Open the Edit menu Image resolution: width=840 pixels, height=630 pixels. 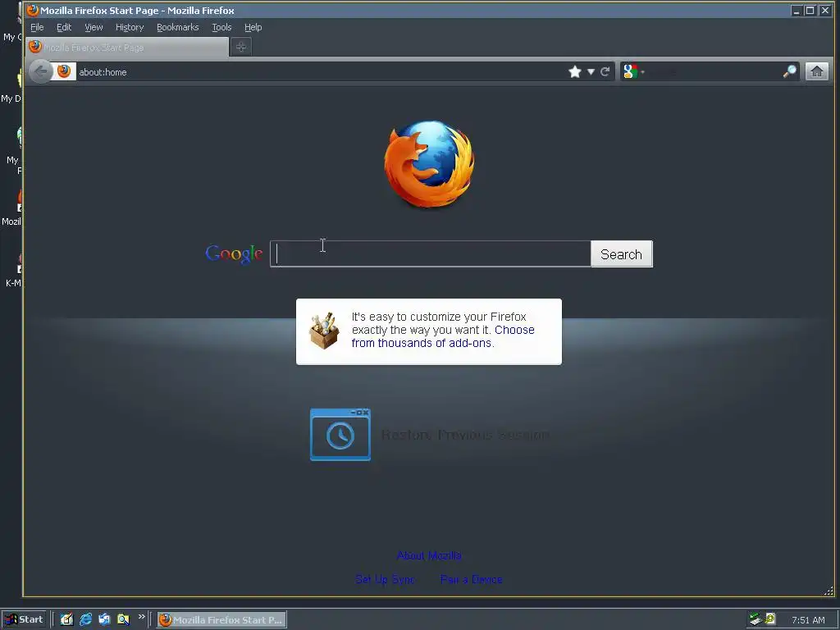coord(64,27)
